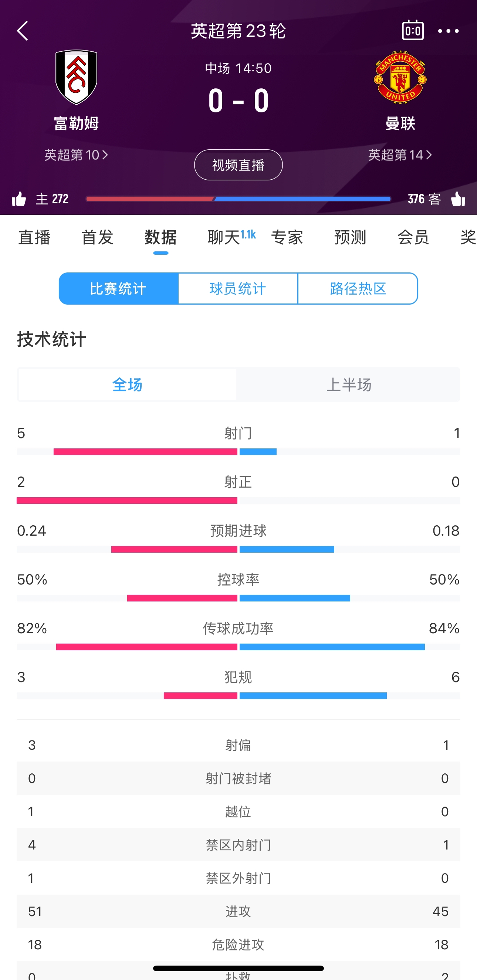Like the away team with thumbs-up
The width and height of the screenshot is (477, 980).
coord(458,199)
